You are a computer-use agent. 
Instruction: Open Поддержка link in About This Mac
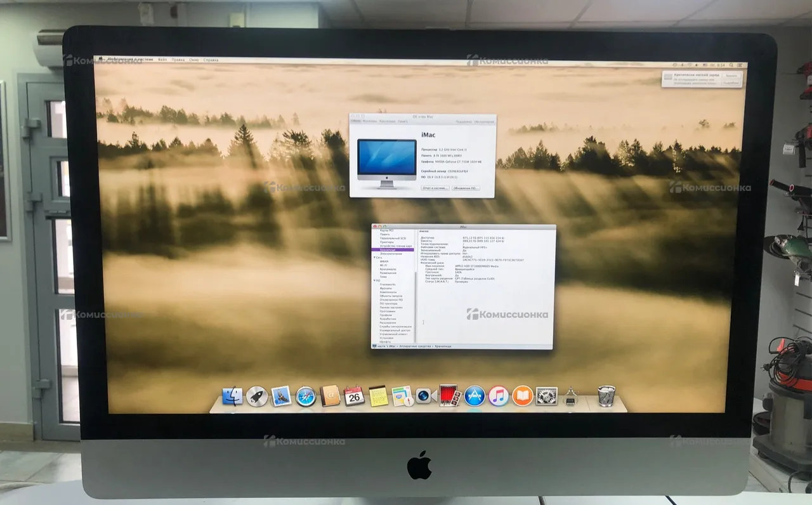(464, 122)
